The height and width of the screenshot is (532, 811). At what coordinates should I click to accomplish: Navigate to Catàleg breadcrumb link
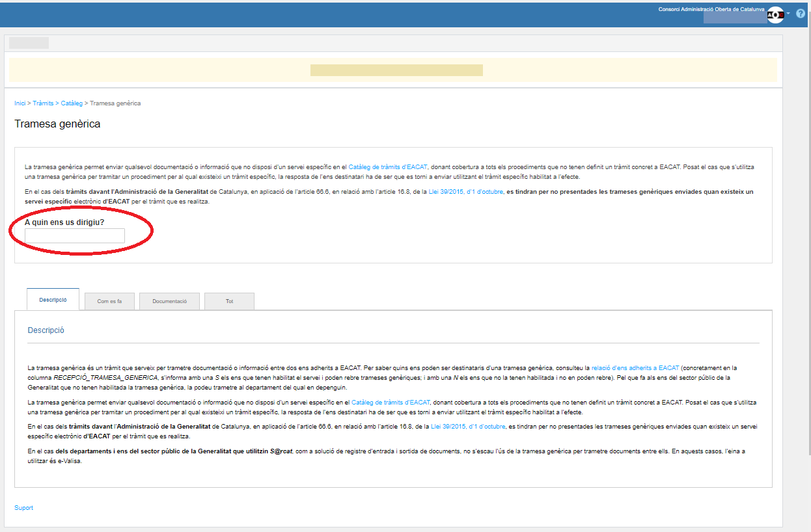72,103
